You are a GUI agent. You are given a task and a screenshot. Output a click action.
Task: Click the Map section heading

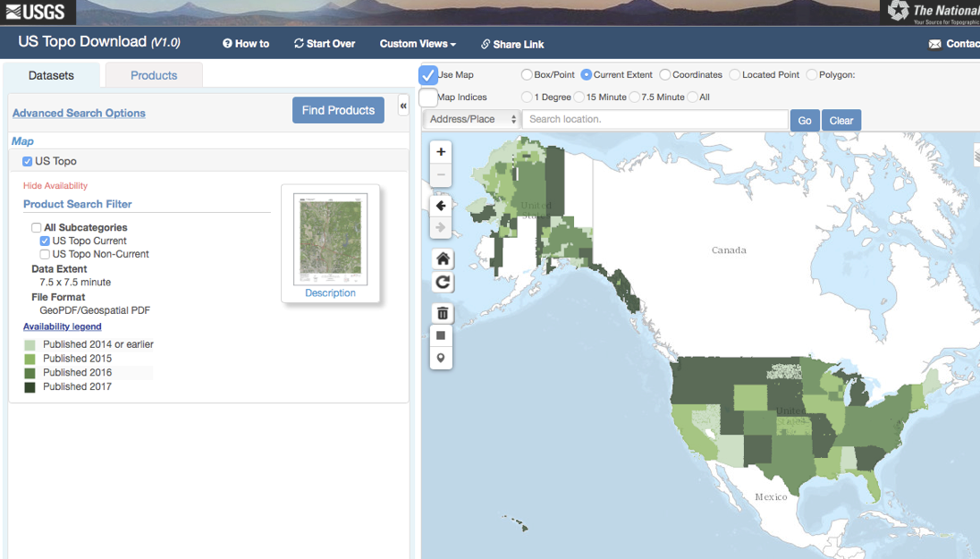coord(22,141)
